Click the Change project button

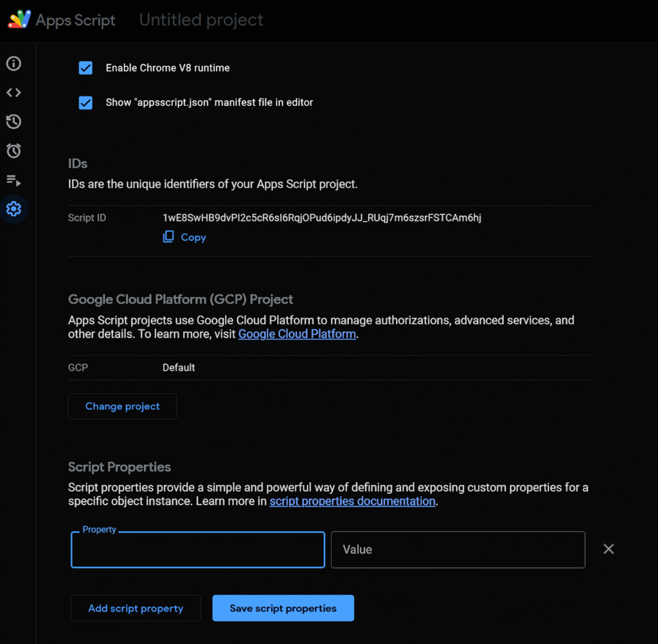122,406
